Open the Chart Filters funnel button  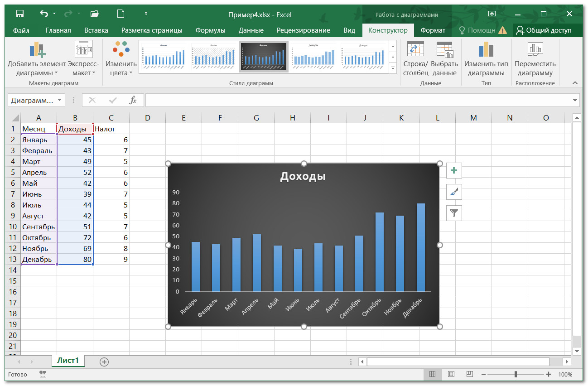pos(454,213)
